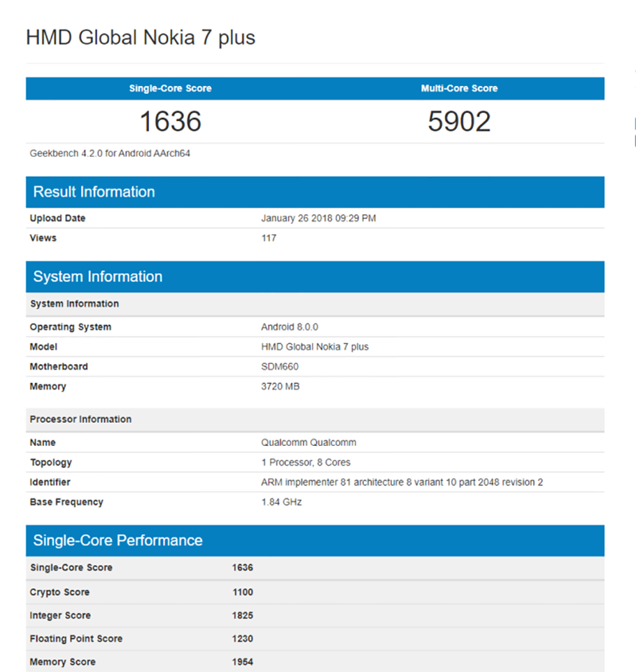
Task: Click the Crypto Score value 1100
Action: tap(242, 592)
